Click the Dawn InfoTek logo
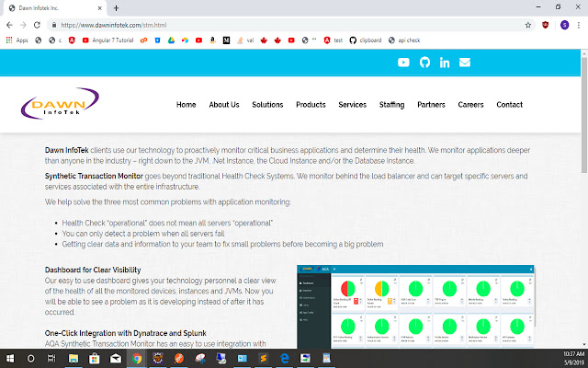The image size is (588, 368). (60, 103)
